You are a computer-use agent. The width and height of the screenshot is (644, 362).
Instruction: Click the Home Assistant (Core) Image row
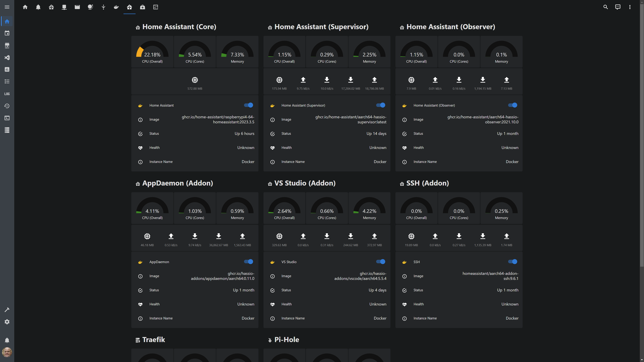tap(195, 119)
